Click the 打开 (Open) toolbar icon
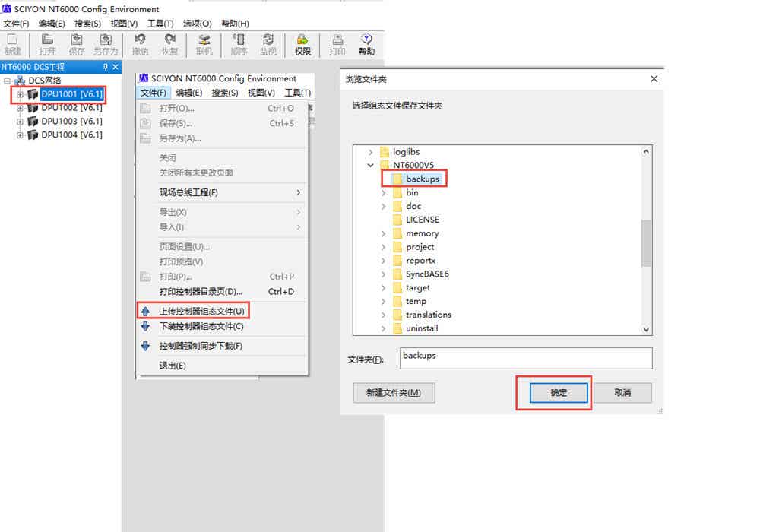This screenshot has height=532, width=760. [x=47, y=45]
